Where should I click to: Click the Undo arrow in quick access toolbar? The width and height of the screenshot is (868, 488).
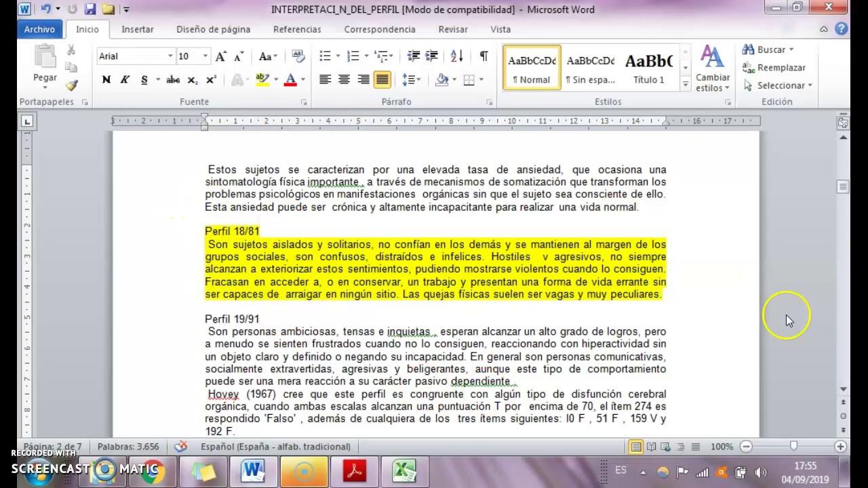(x=45, y=9)
